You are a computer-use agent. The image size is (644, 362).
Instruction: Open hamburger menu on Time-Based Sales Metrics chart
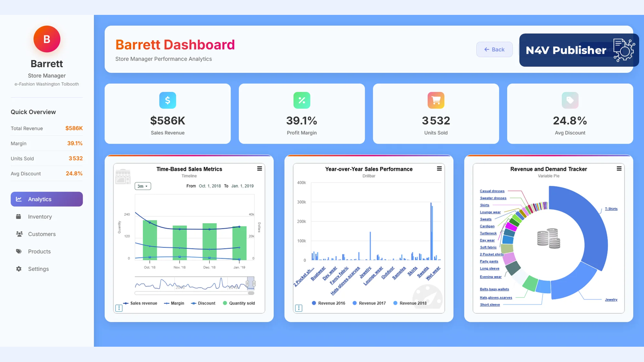(260, 169)
